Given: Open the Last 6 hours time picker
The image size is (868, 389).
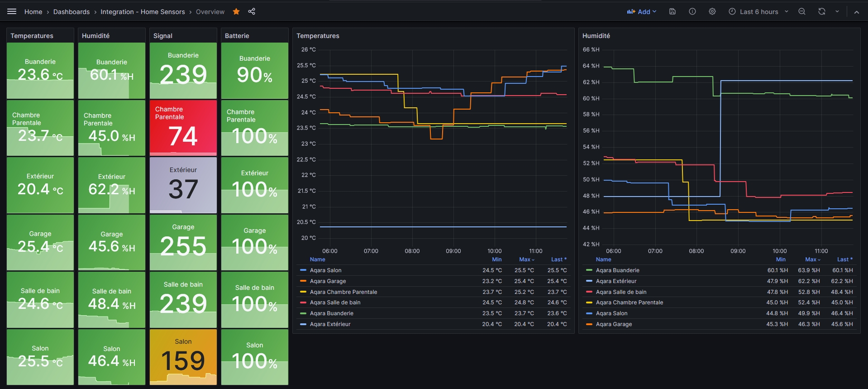Looking at the screenshot, I should tap(758, 11).
